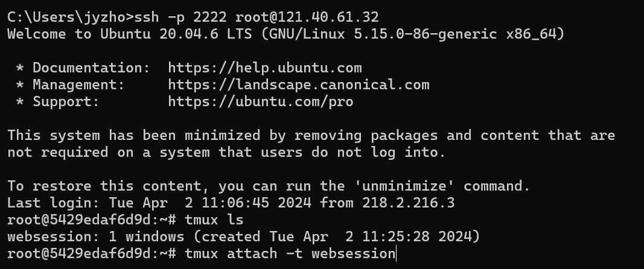Click the 'tmux ls' command text

point(214,220)
